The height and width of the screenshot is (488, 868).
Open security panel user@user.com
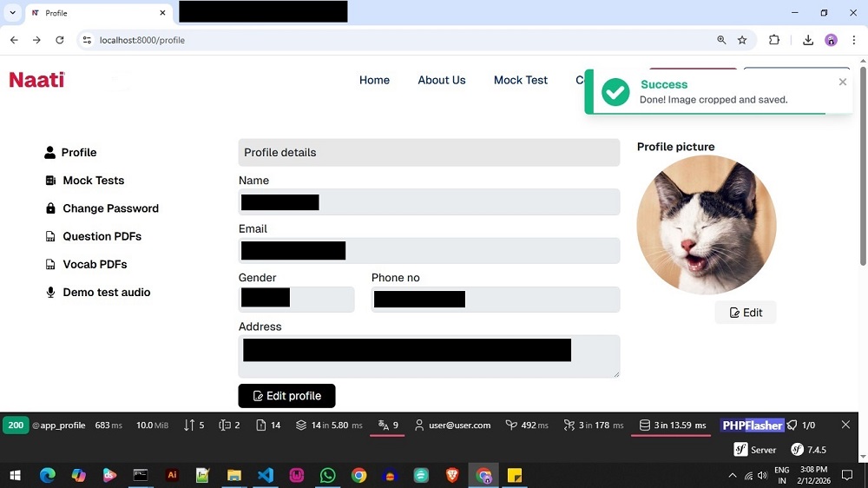pos(452,425)
